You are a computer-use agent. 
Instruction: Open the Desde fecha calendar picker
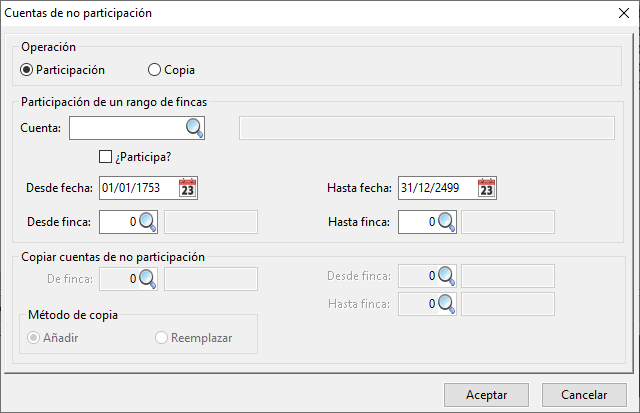[x=188, y=188]
